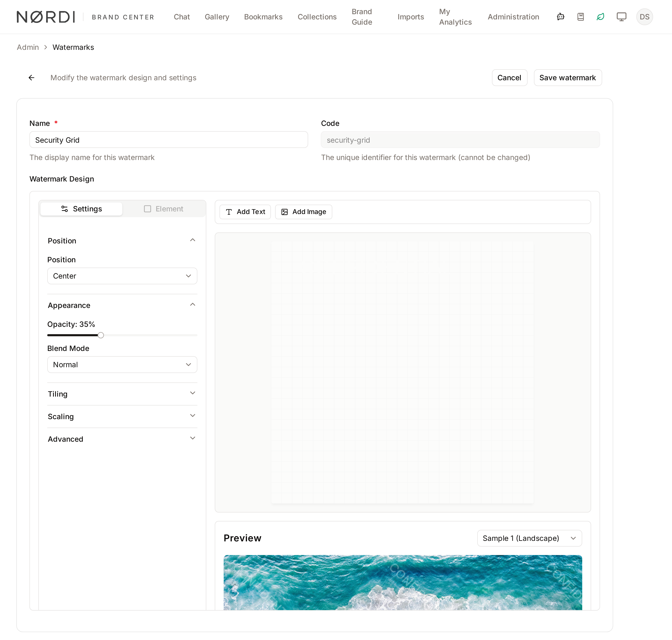Click the Name field containing Security Grid
This screenshot has height=640, width=672.
pos(169,140)
